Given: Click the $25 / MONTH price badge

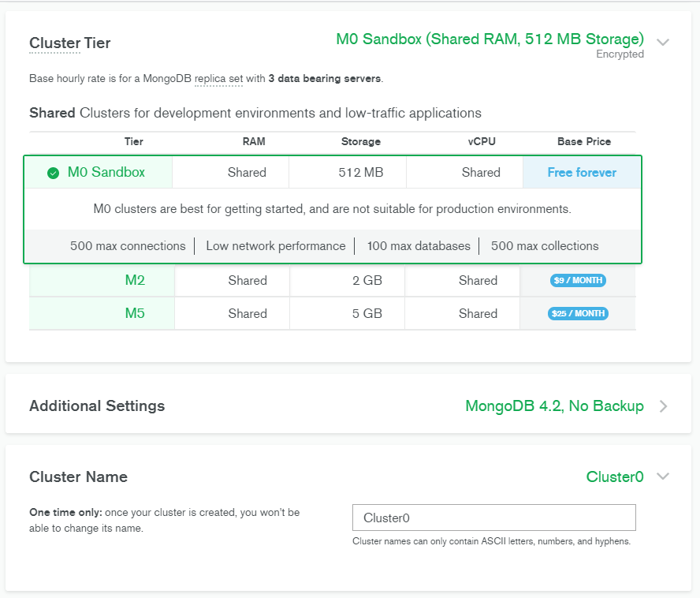Looking at the screenshot, I should pyautogui.click(x=578, y=313).
